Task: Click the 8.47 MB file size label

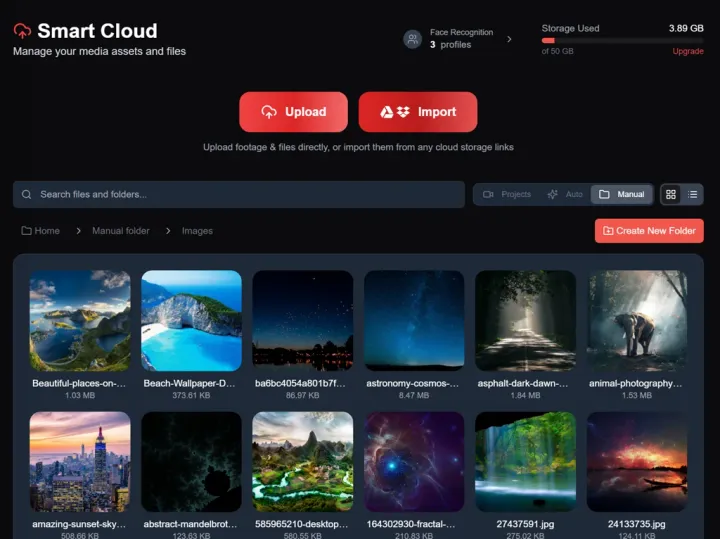Action: [x=414, y=395]
